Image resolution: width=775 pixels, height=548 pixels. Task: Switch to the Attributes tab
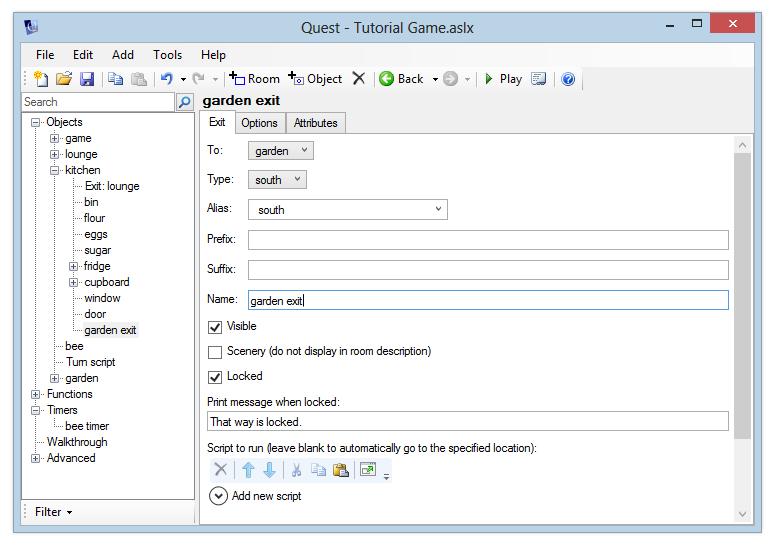tap(315, 123)
